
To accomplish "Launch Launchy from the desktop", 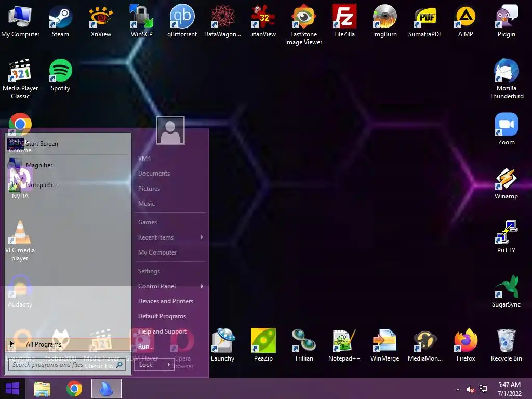I will pyautogui.click(x=222, y=345).
